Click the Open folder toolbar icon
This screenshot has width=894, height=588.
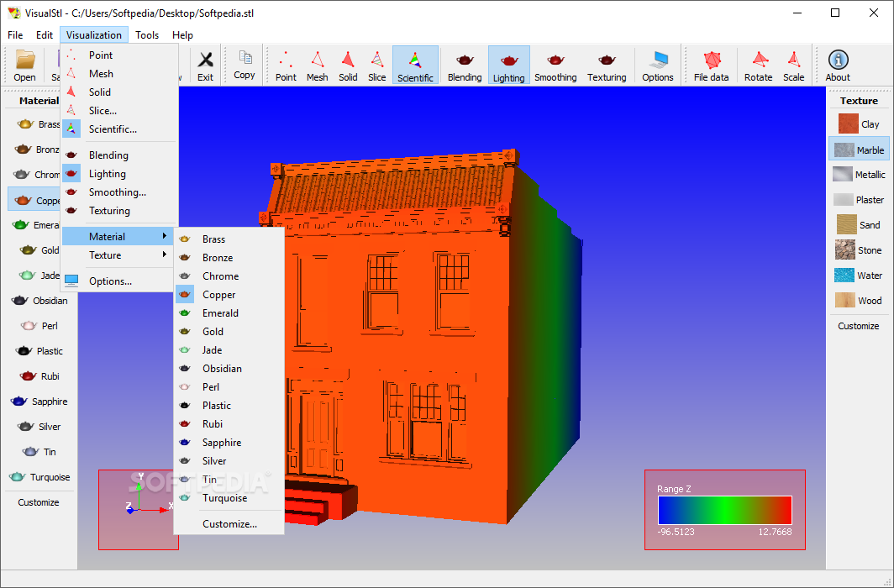24,65
